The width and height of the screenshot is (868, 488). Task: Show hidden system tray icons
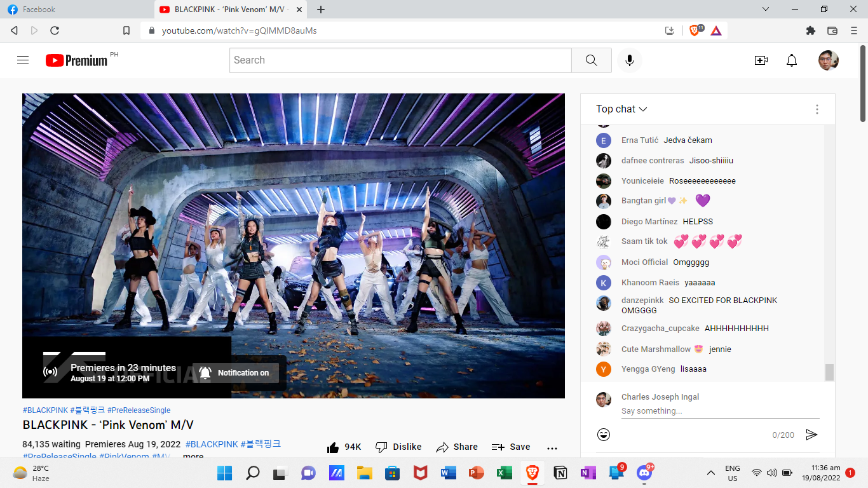710,473
